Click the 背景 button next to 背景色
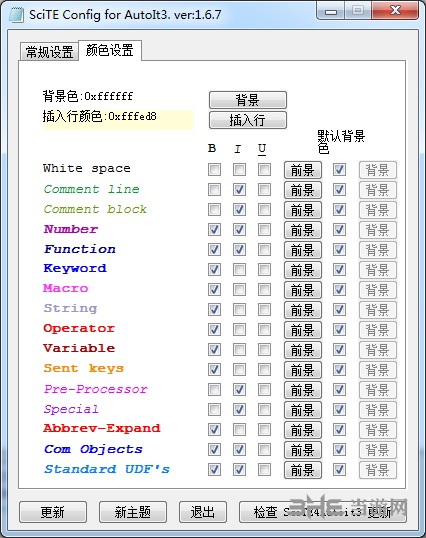 point(248,100)
